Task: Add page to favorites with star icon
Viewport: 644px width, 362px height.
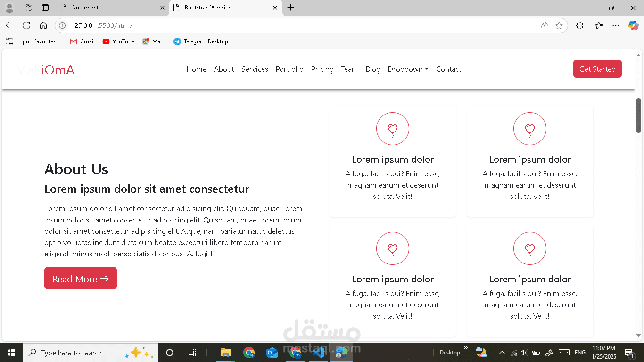Action: pos(559,25)
